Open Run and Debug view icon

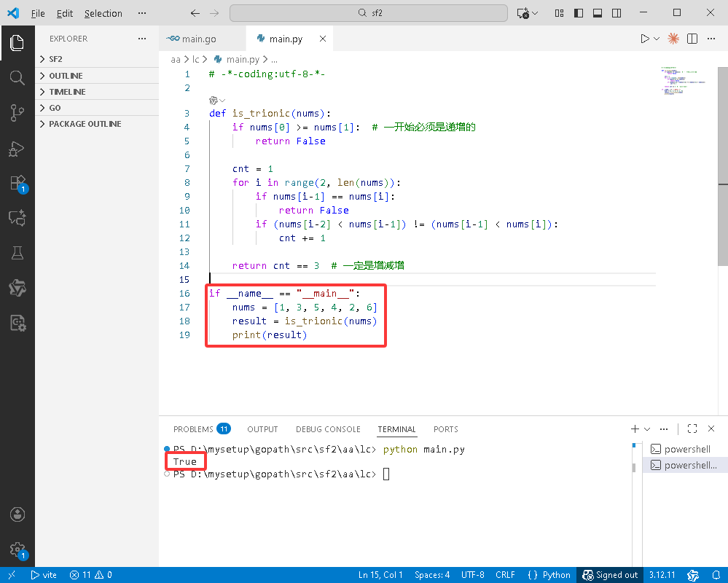[x=17, y=149]
